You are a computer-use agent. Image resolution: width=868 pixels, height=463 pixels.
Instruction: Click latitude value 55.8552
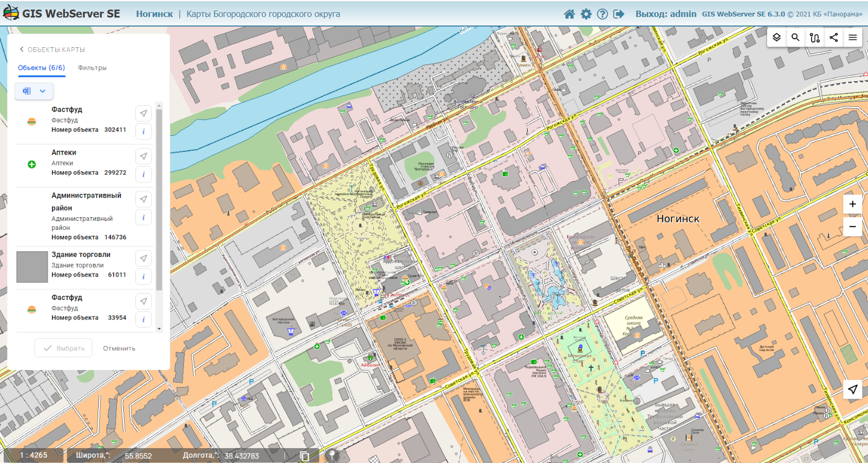point(138,456)
